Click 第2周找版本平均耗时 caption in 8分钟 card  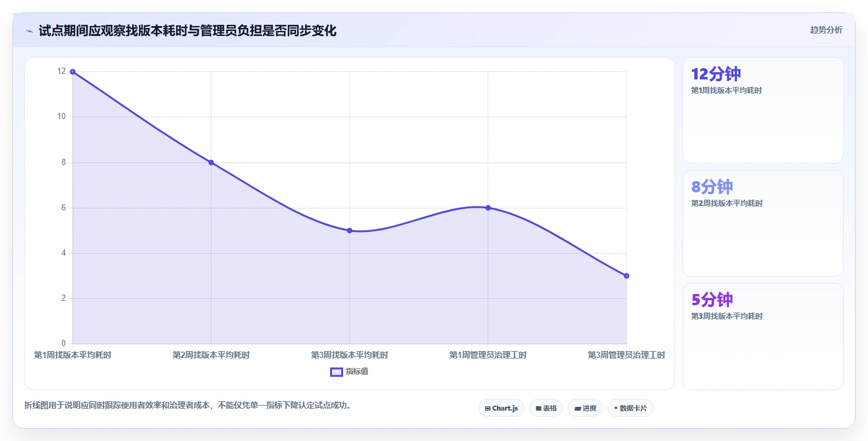[x=727, y=203]
